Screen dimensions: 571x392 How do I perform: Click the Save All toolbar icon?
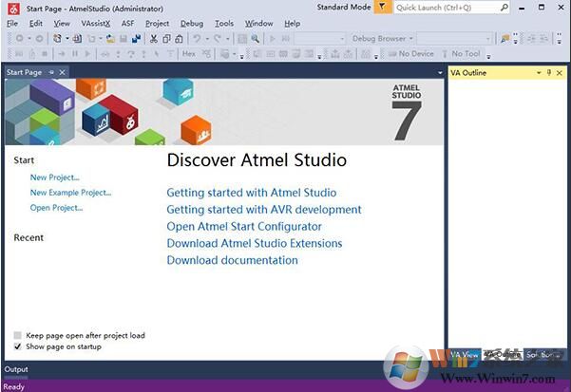point(136,38)
